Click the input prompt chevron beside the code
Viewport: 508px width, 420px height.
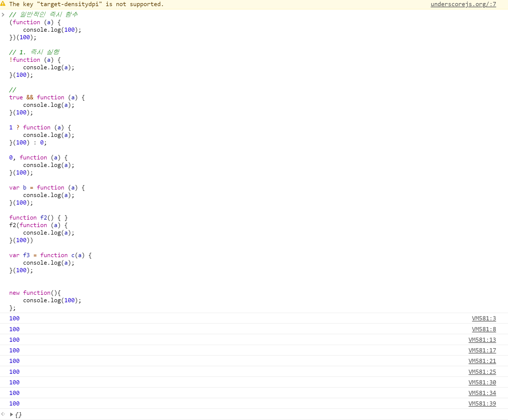(3, 14)
